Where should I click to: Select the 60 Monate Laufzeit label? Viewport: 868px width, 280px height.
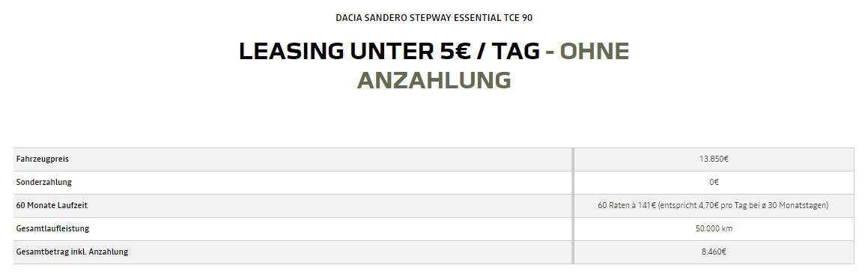[x=52, y=205]
